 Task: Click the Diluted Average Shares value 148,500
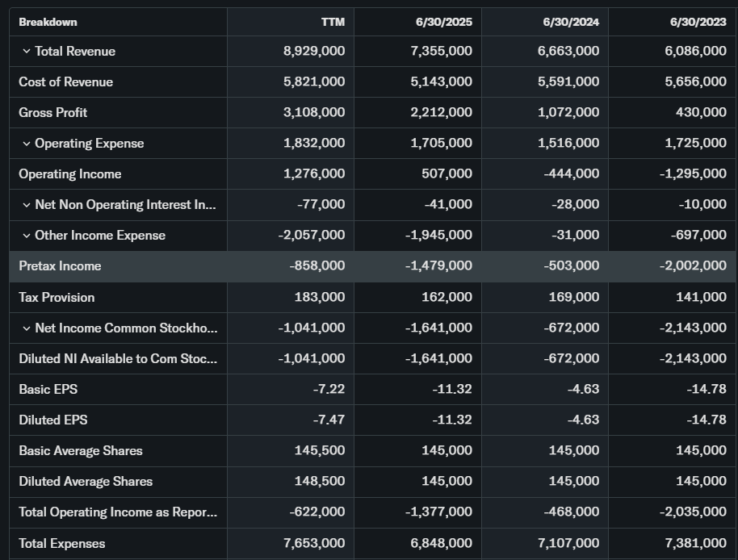pos(320,482)
